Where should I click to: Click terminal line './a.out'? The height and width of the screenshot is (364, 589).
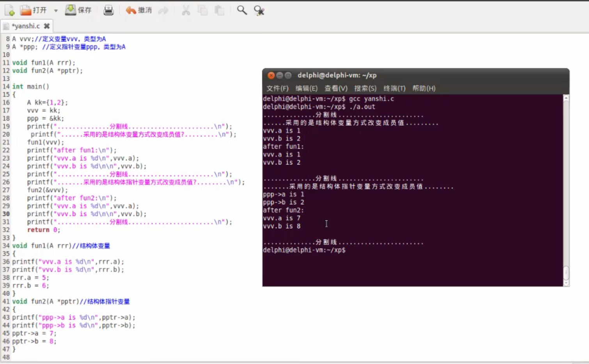[362, 107]
